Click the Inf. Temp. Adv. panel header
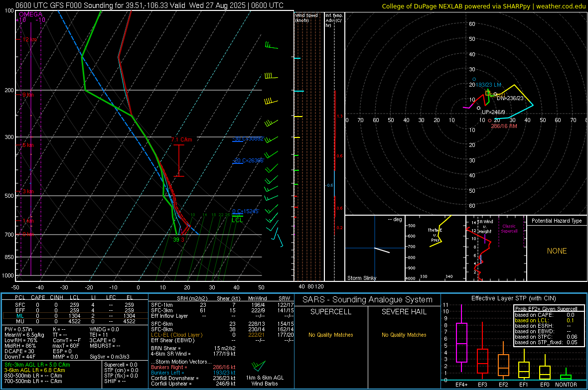 [334, 20]
